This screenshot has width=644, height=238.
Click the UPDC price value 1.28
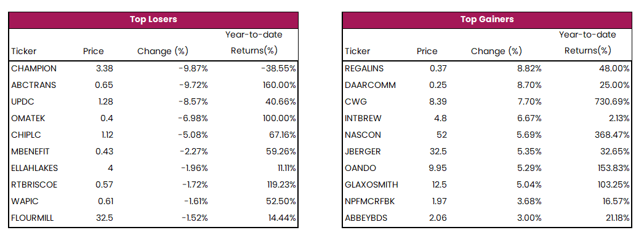(x=103, y=101)
